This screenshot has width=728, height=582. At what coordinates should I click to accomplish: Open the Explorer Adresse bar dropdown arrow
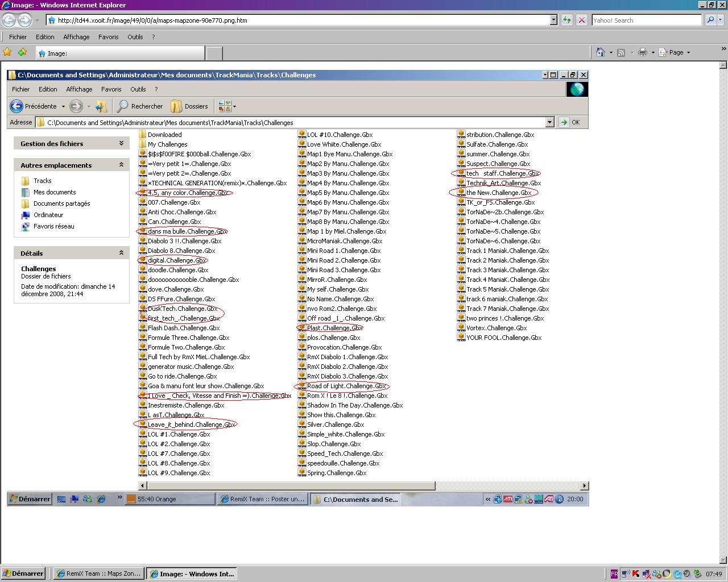(549, 122)
